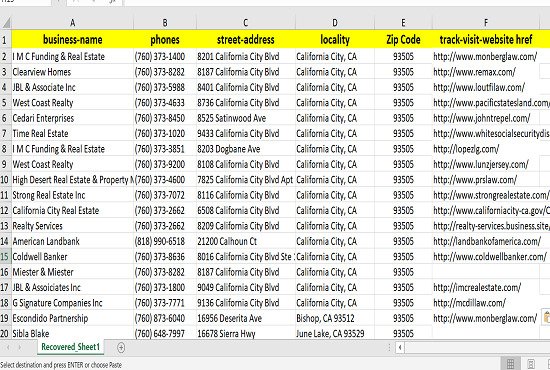Click the http://imcrealestate.com/ cell

click(486, 288)
